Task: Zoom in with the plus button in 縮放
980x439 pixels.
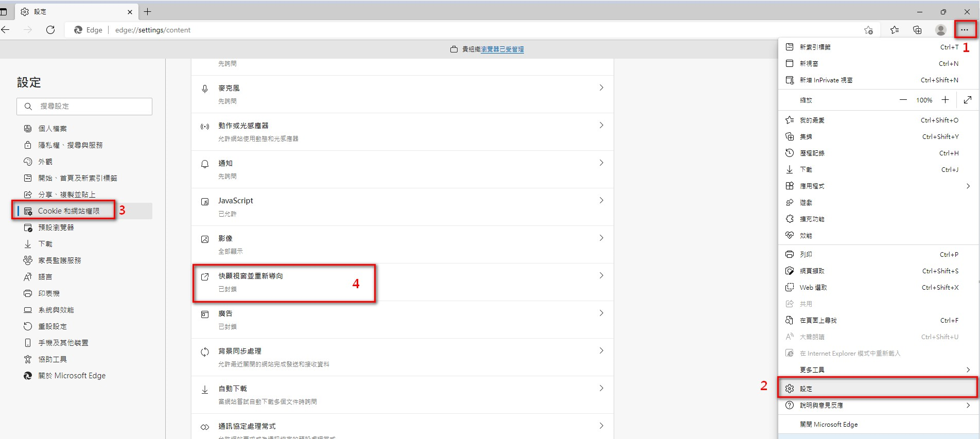Action: coord(945,100)
